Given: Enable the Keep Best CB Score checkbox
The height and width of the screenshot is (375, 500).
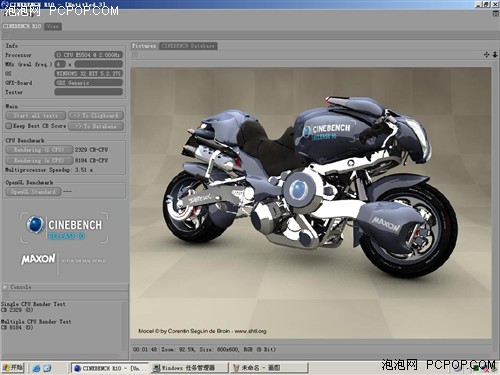Looking at the screenshot, I should click(9, 126).
